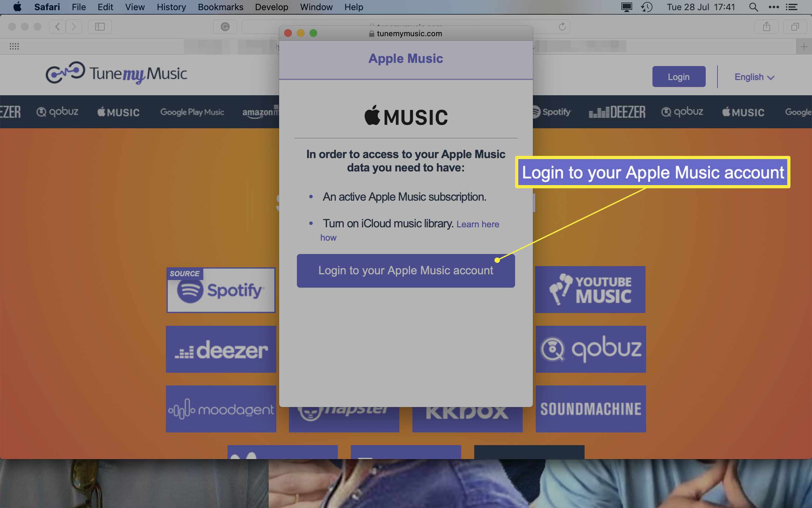Image resolution: width=812 pixels, height=508 pixels.
Task: Toggle the Safari sidebar button
Action: click(100, 27)
